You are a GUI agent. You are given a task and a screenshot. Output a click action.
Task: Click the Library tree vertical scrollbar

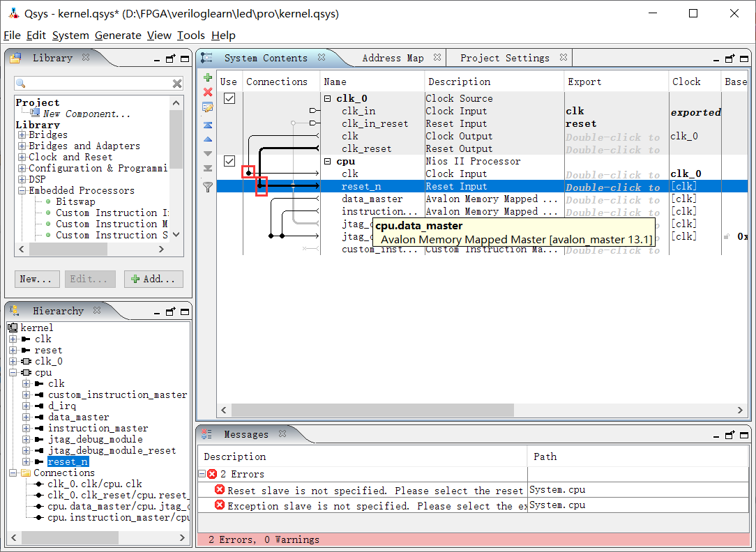pyautogui.click(x=176, y=139)
